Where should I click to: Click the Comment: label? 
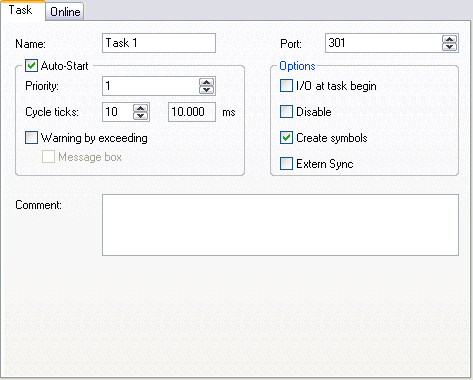[x=38, y=205]
